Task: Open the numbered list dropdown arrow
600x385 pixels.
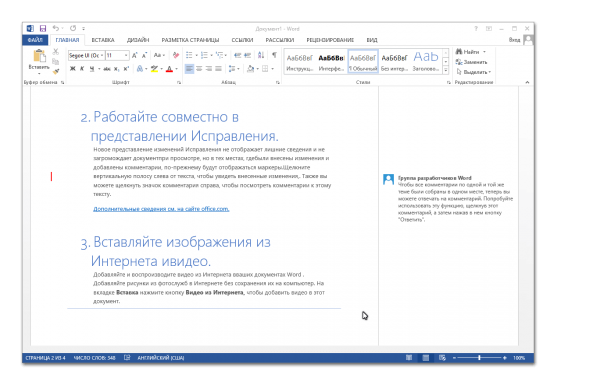Action: [211, 55]
